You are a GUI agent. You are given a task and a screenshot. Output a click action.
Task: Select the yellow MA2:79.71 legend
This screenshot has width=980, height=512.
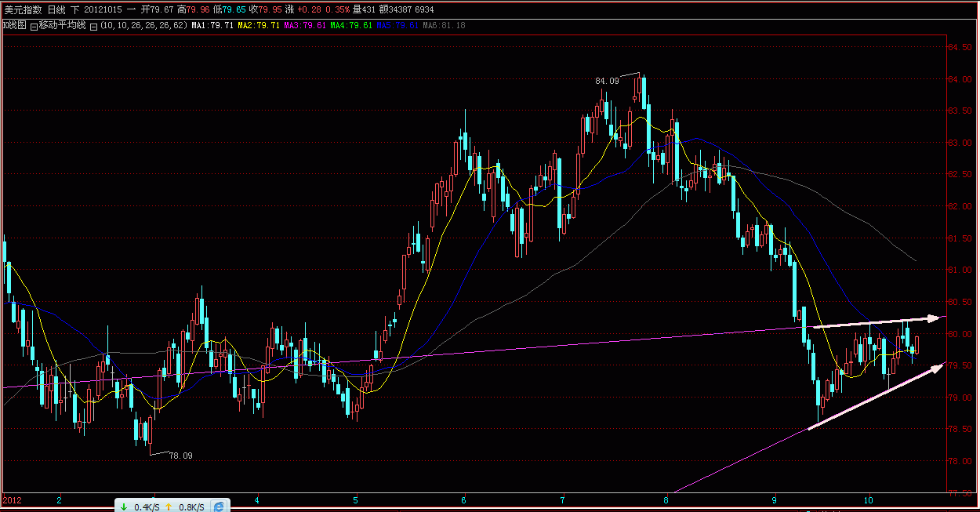(258, 26)
